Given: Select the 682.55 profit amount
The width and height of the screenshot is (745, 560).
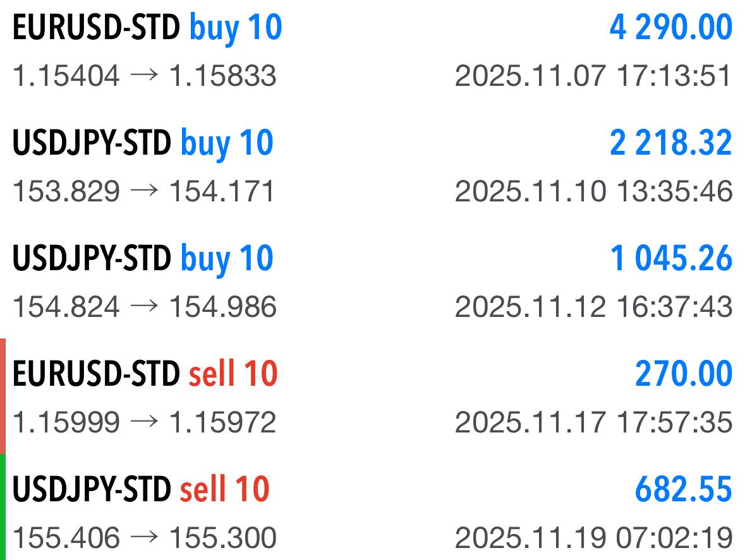Looking at the screenshot, I should tap(684, 489).
